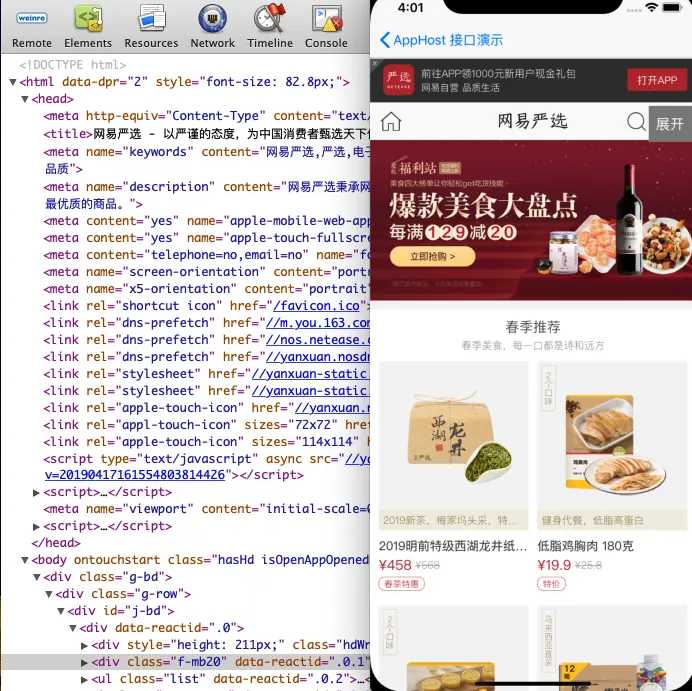Viewport: 692px width, 691px height.
Task: Select the DOCTYPE html line
Action: (x=73, y=65)
